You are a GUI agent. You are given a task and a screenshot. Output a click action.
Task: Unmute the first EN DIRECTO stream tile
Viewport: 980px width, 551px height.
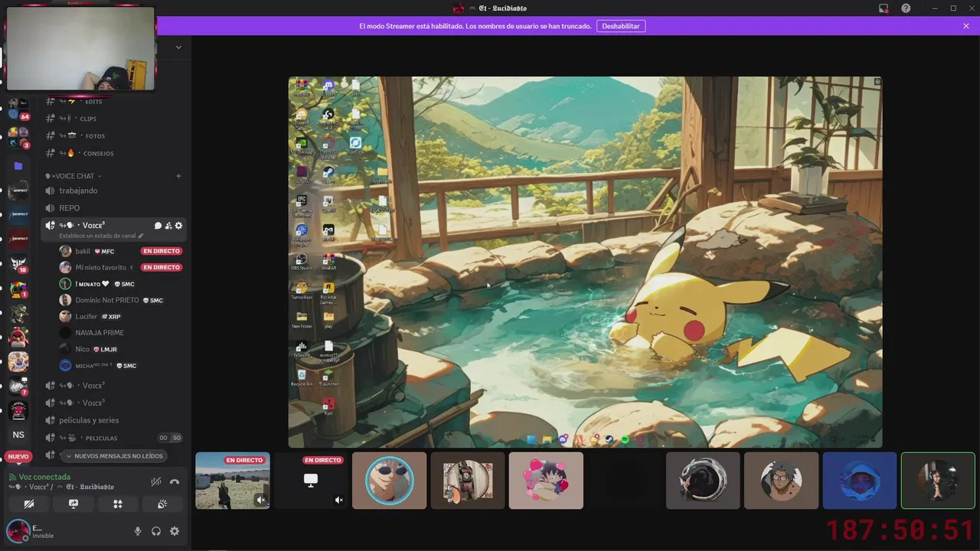coord(261,500)
